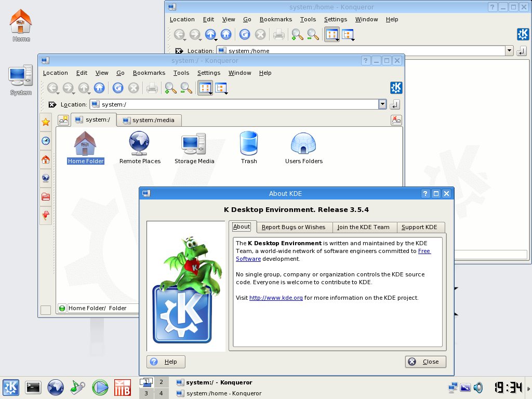Click Up arrow in system:/home Konqueror toolbar
The width and height of the screenshot is (532, 399).
(x=211, y=34)
